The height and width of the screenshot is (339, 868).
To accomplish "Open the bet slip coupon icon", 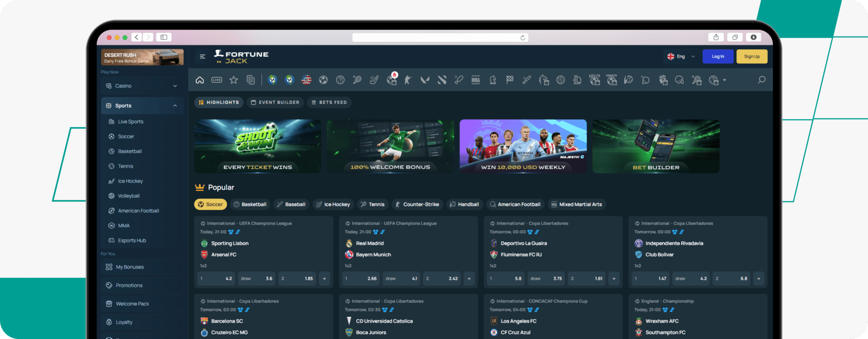I will click(251, 80).
